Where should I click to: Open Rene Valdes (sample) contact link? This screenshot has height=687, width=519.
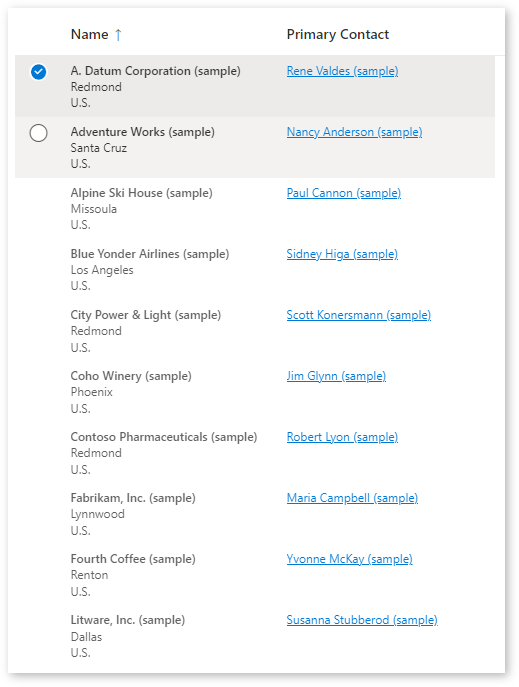342,71
